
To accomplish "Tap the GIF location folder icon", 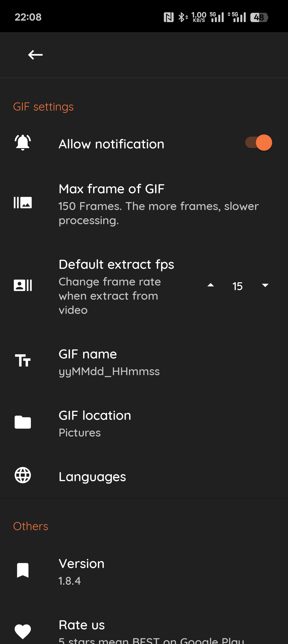I will (23, 422).
